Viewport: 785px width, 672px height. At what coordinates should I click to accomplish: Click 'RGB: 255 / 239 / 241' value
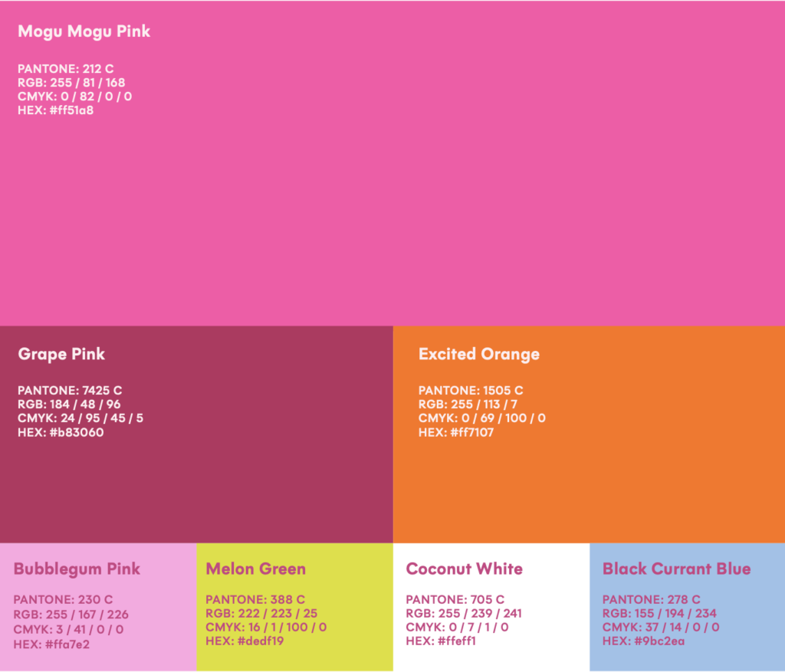tap(464, 614)
